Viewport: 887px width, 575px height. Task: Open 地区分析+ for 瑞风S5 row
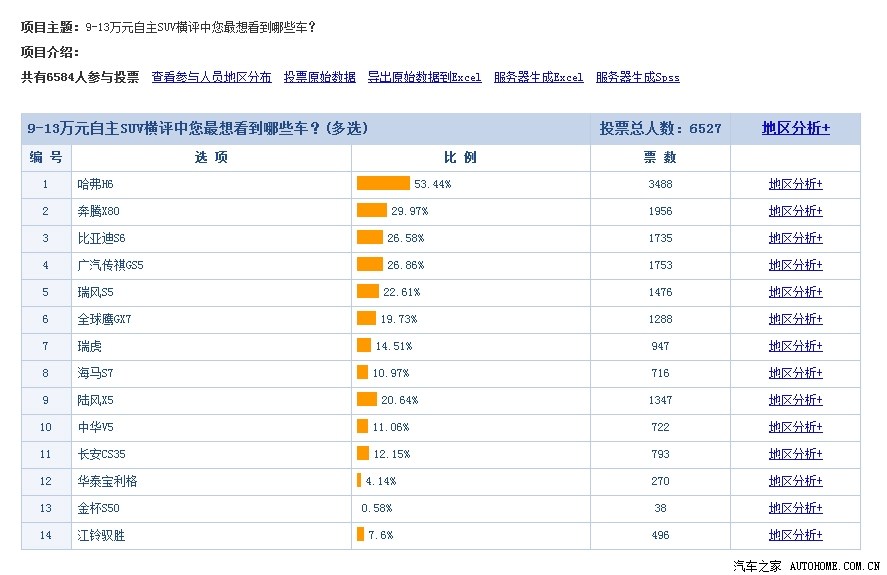click(795, 292)
